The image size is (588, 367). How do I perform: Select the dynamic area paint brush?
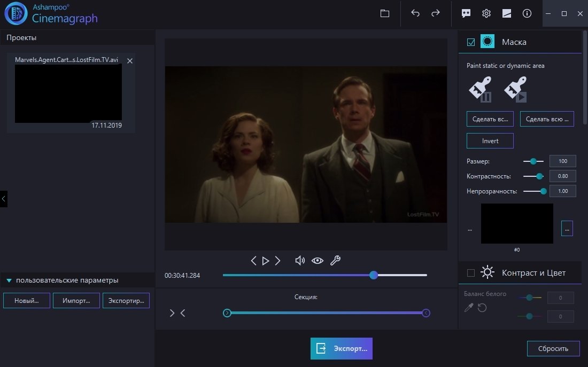[x=516, y=89]
